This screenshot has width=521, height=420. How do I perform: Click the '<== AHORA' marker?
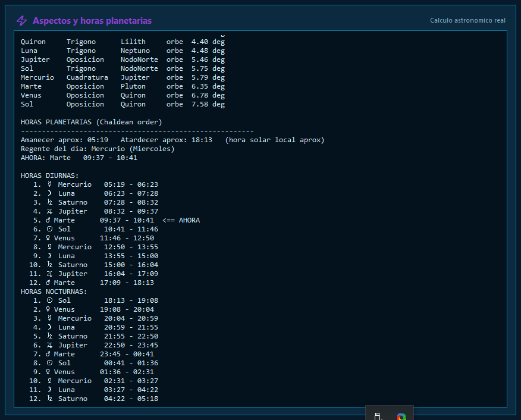(181, 220)
